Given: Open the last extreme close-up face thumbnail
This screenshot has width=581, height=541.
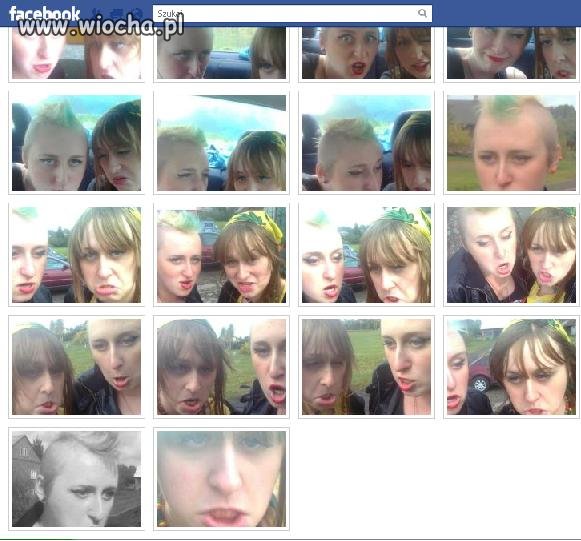Looking at the screenshot, I should point(221,478).
